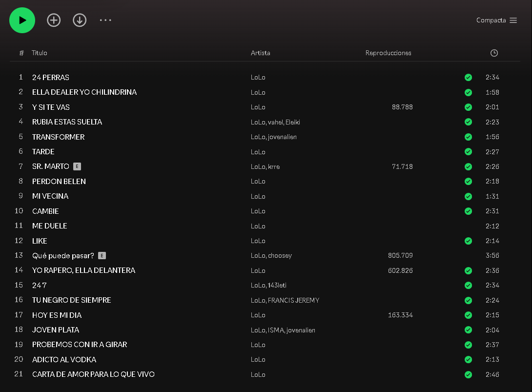Screen dimensions: 532x392
Task: Toggle saved checkmark for ELLA DEALER YO CHILINDRINA
Action: [x=468, y=92]
